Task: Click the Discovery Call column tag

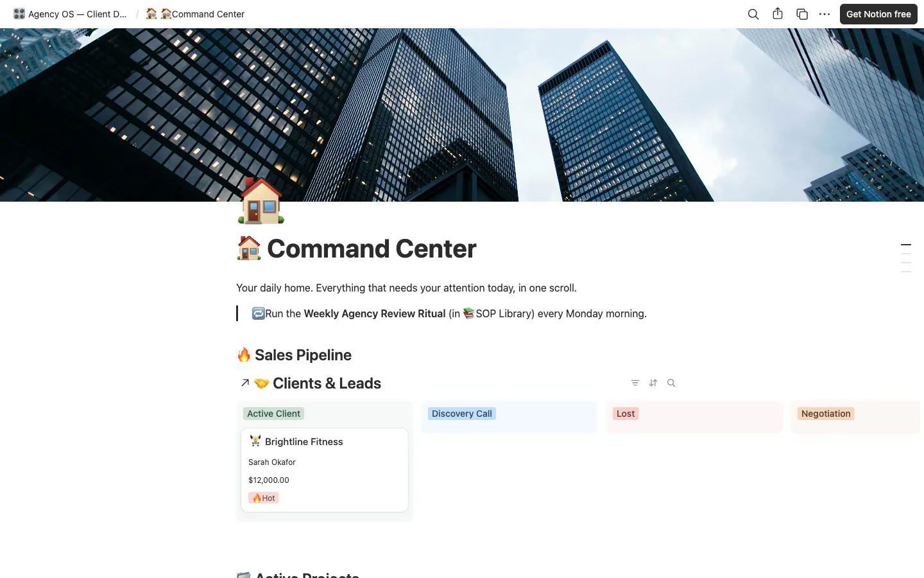Action: (x=462, y=414)
